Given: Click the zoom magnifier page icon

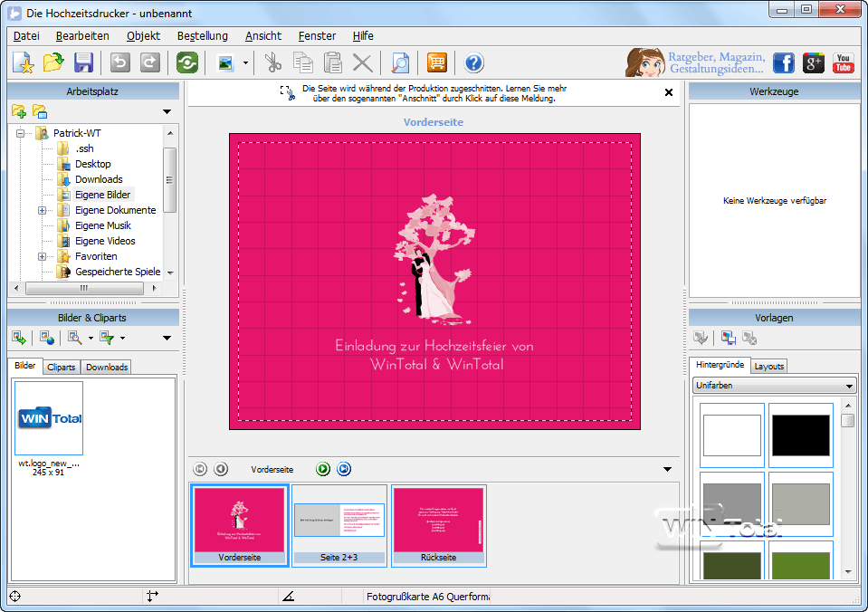Looking at the screenshot, I should pyautogui.click(x=399, y=62).
